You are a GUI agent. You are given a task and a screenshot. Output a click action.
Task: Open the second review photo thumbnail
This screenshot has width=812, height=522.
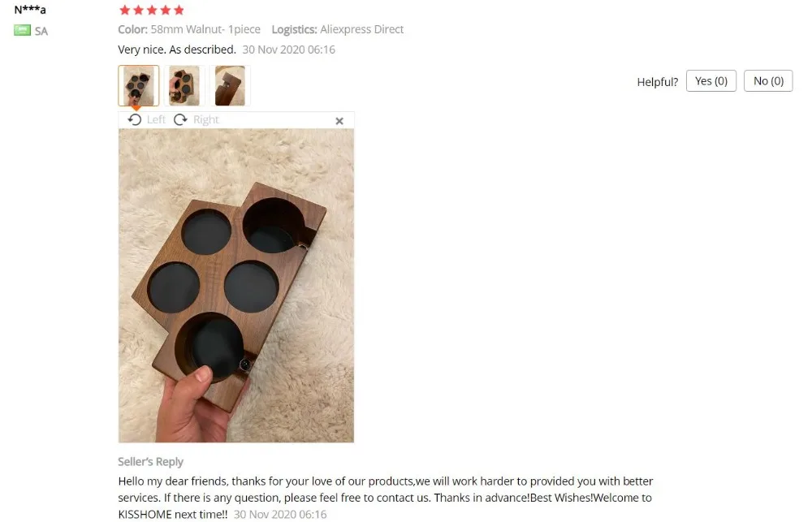point(184,85)
